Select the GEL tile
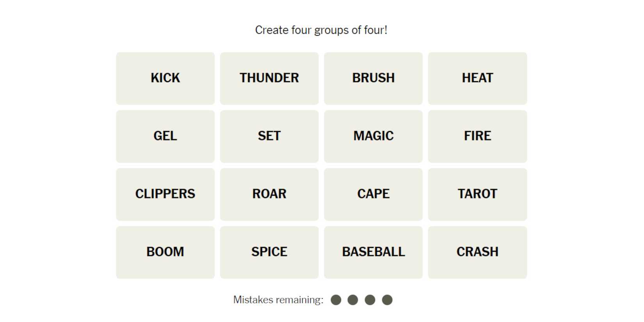Image resolution: width=644 pixels, height=322 pixels. (165, 136)
